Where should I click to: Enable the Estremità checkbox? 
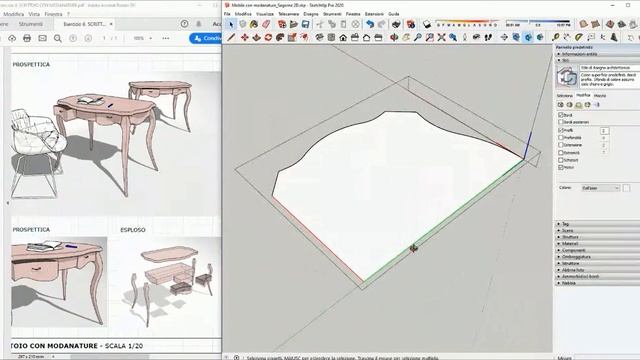(x=560, y=153)
